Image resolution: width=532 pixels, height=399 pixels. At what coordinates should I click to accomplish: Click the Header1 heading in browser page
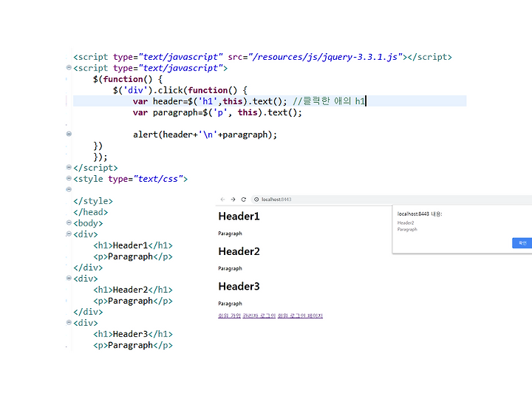coord(239,216)
